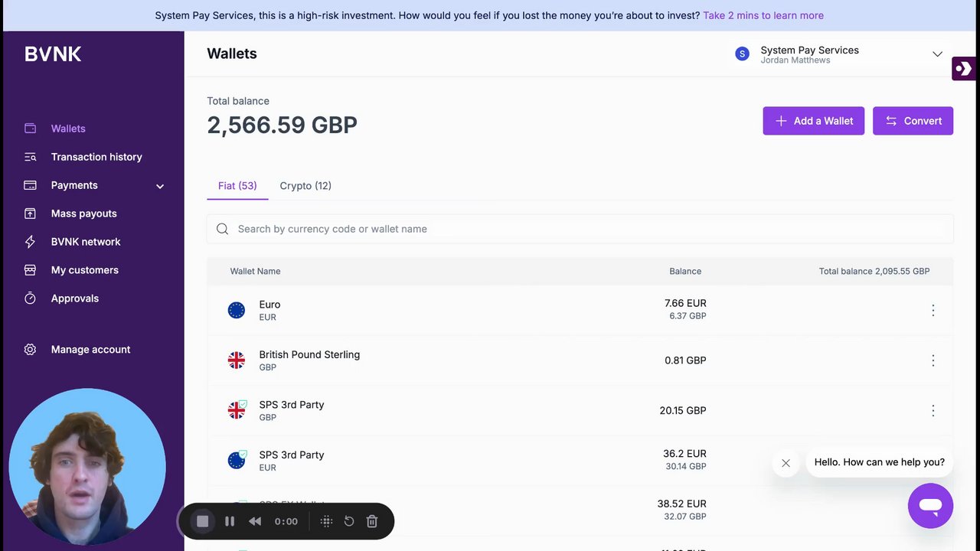
Task: Open Transaction history via its icon
Action: click(x=30, y=157)
